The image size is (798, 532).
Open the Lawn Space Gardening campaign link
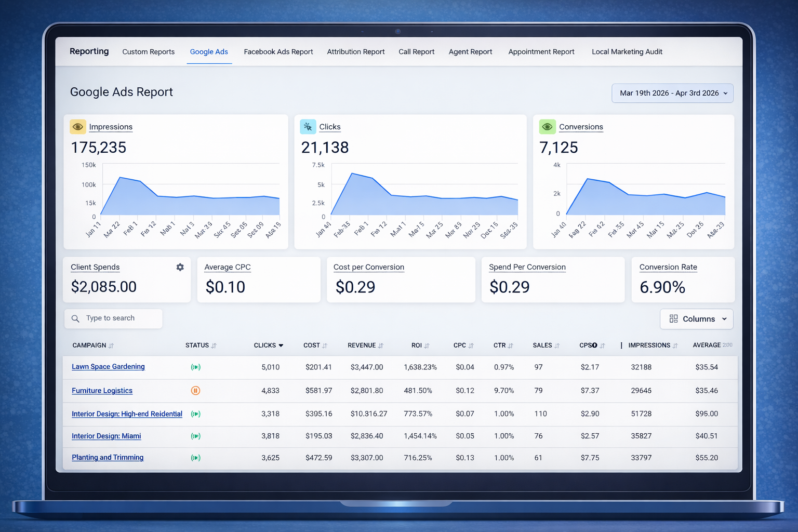(108, 366)
